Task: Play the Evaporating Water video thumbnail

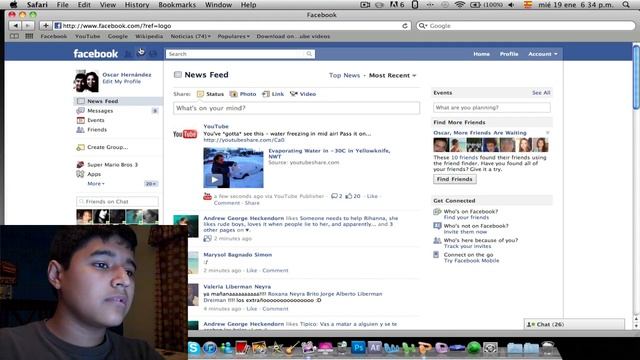Action: coord(233,168)
